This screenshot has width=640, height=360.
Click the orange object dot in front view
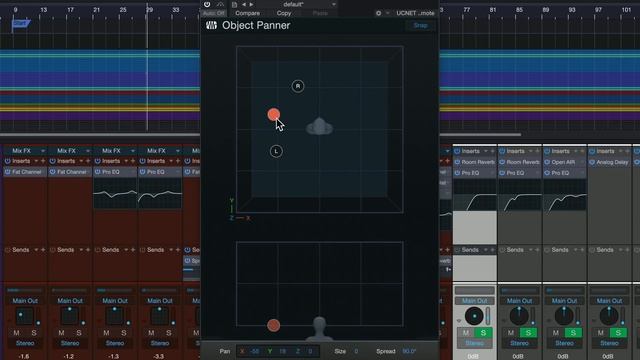[273, 325]
